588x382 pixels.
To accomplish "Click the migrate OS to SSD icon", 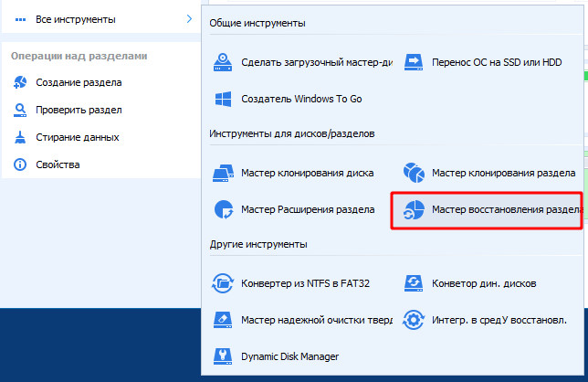I will [414, 62].
